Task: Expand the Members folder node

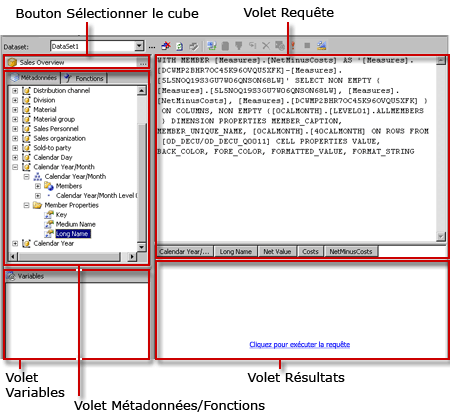Action: pyautogui.click(x=38, y=186)
